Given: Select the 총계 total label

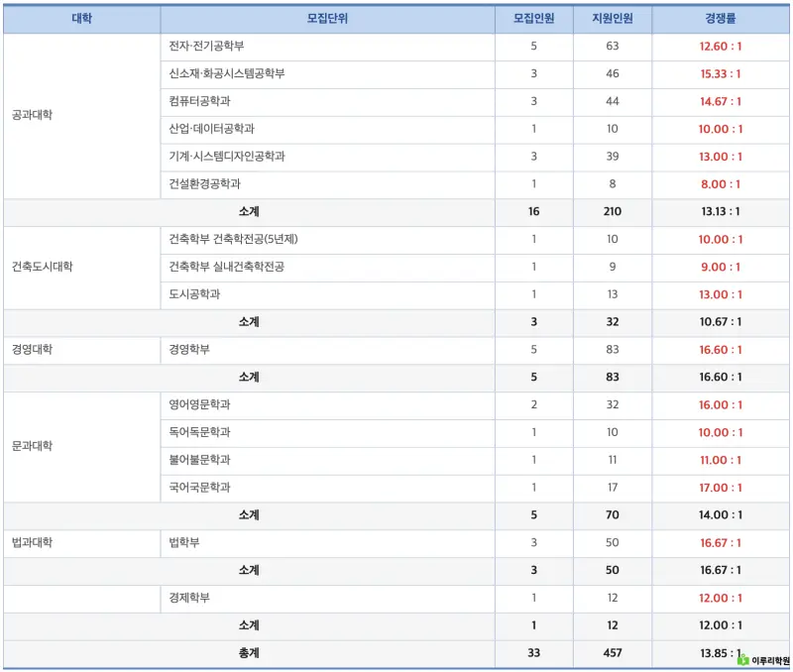Looking at the screenshot, I should [x=249, y=653].
